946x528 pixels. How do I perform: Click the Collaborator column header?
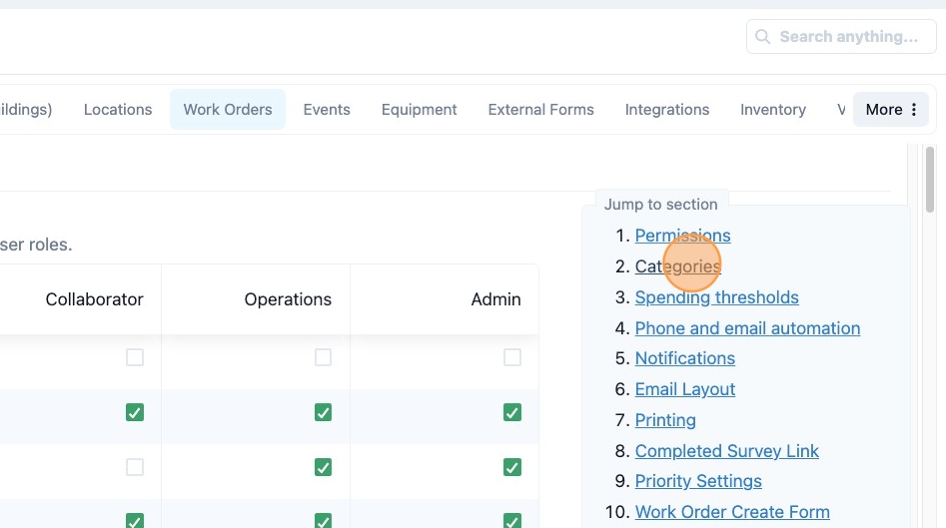coord(94,299)
